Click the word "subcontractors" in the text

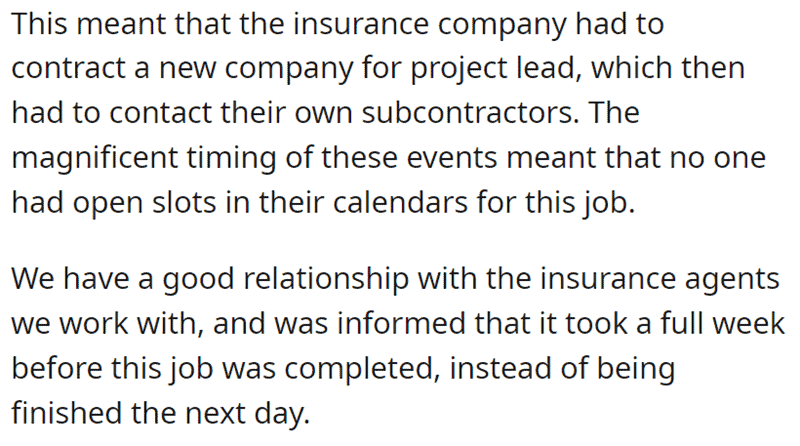(x=470, y=113)
